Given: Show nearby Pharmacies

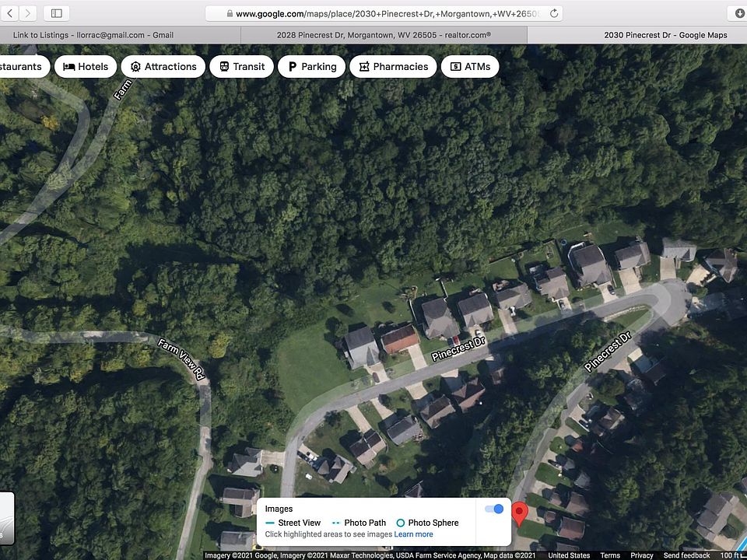Looking at the screenshot, I should point(393,67).
